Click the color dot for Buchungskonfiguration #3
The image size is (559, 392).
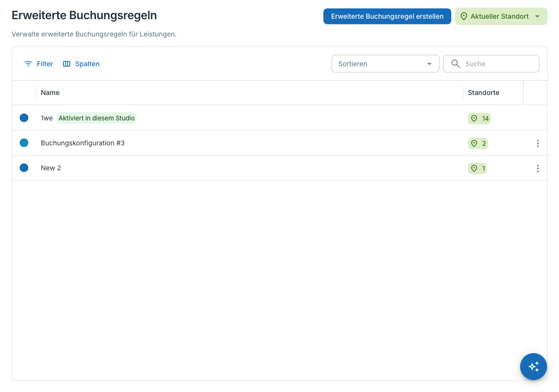(x=24, y=143)
